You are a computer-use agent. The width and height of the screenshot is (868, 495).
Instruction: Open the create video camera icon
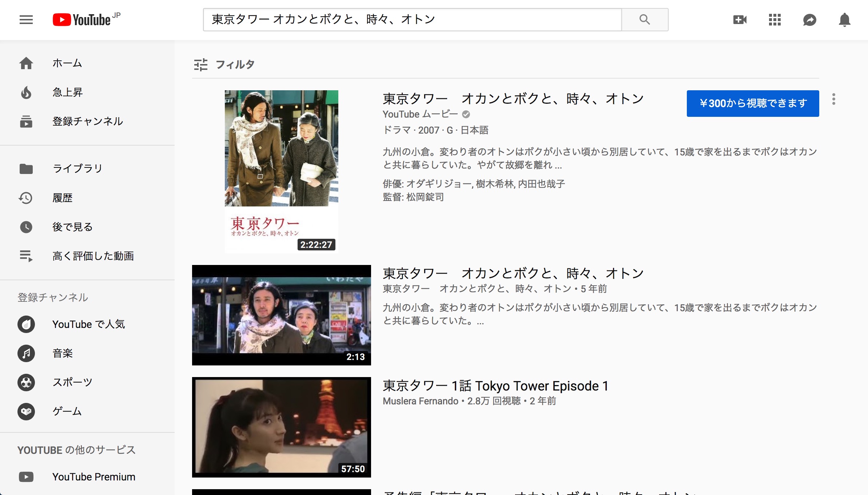[740, 20]
